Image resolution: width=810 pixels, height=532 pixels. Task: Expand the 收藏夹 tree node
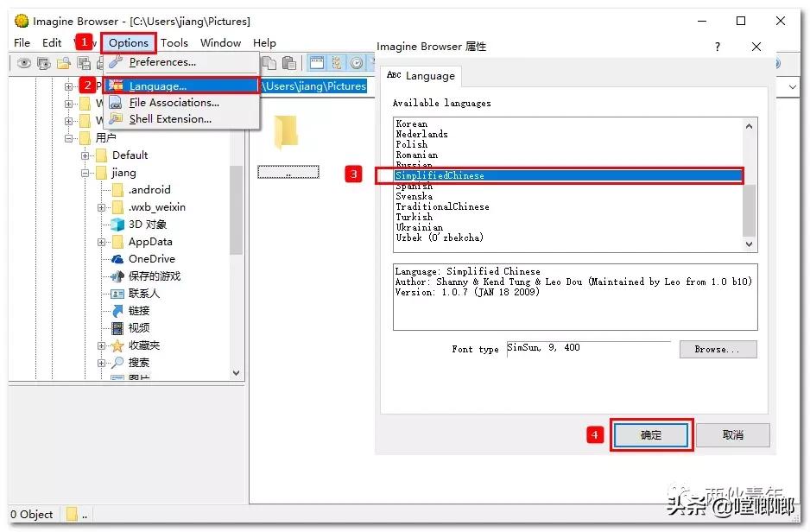pos(101,345)
